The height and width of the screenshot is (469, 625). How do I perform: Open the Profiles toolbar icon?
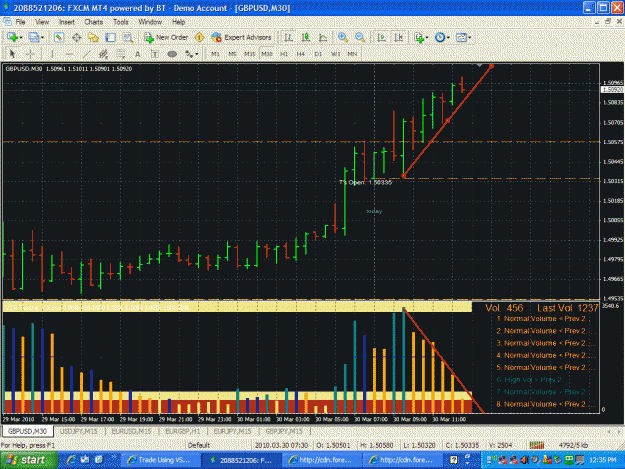[x=33, y=37]
